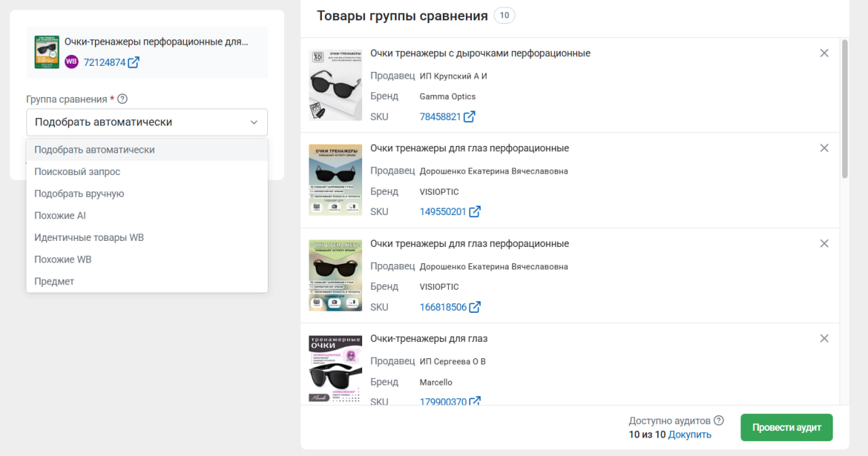Image resolution: width=868 pixels, height=456 pixels.
Task: Pick Идентичные товары WB option
Action: [x=89, y=237]
